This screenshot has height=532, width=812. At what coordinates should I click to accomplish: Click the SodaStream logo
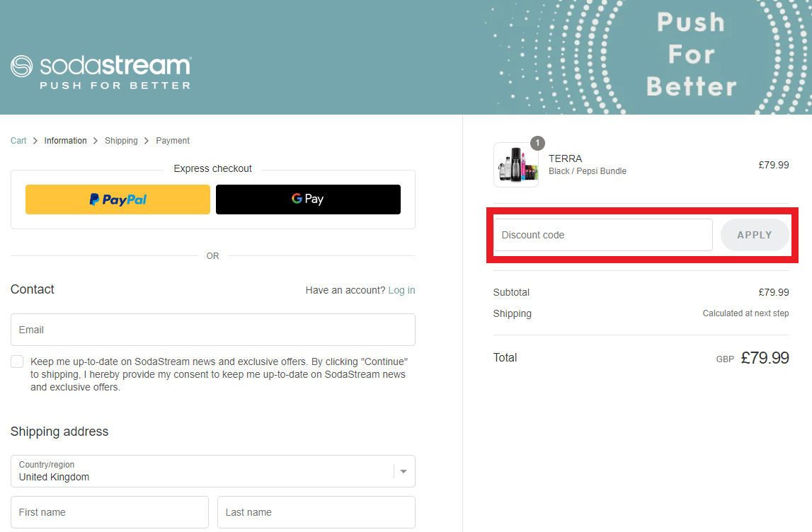click(101, 72)
